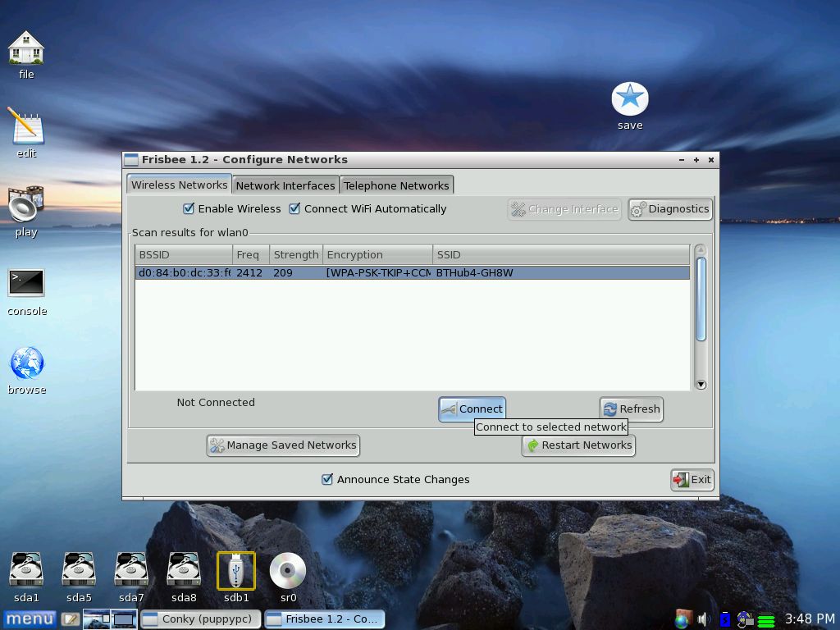The height and width of the screenshot is (630, 840).
Task: Disable Announce State Changes checkbox
Action: pos(327,480)
